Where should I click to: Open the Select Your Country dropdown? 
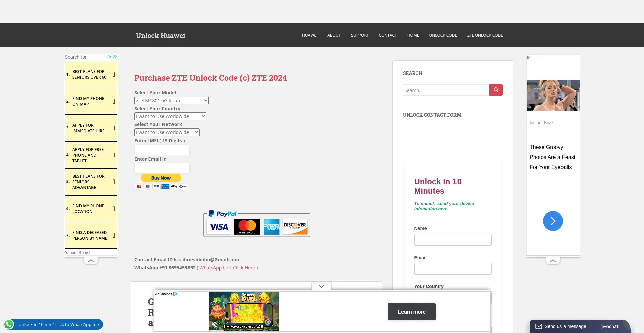[x=170, y=116]
